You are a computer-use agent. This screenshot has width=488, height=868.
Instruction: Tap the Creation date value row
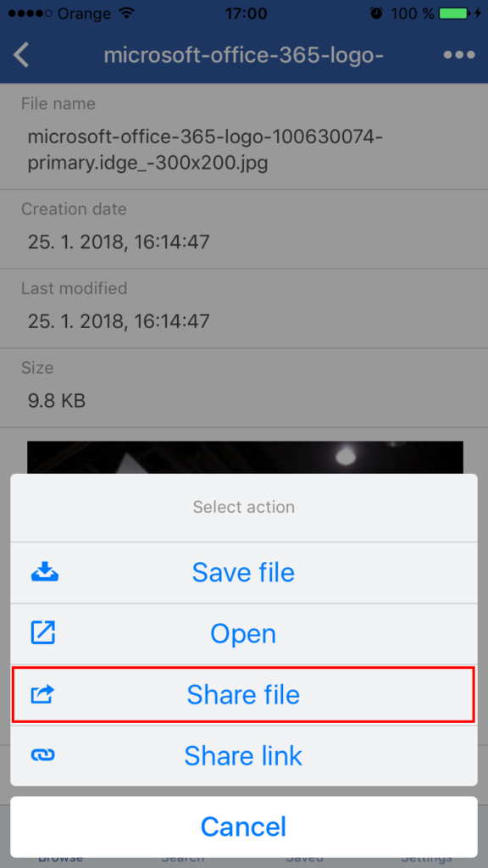[x=244, y=229]
